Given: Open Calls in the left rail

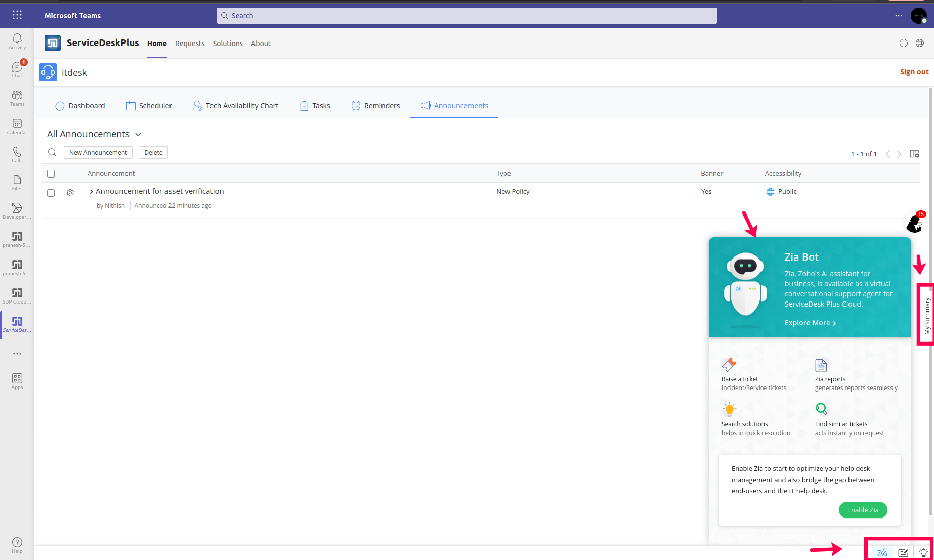Looking at the screenshot, I should (x=17, y=155).
